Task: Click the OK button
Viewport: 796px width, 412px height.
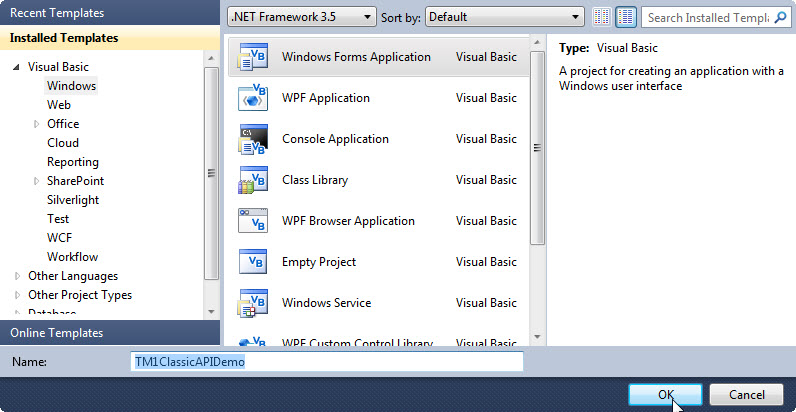Action: 665,395
